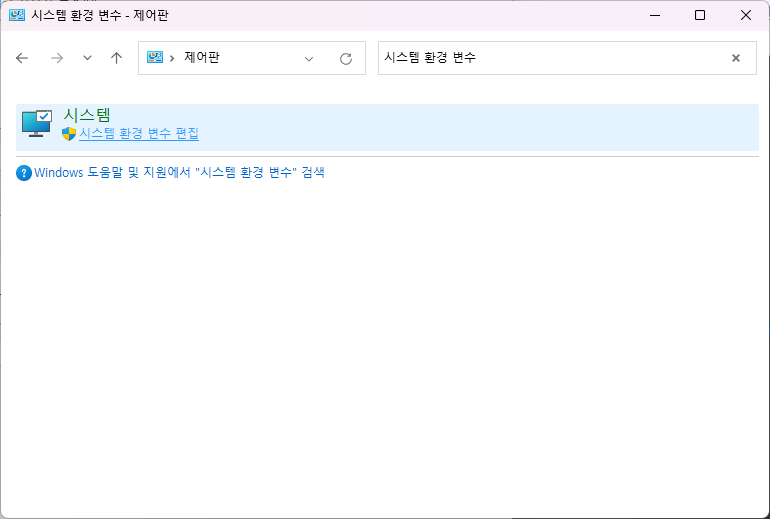Click the 시스템 monitor icon

[37, 123]
